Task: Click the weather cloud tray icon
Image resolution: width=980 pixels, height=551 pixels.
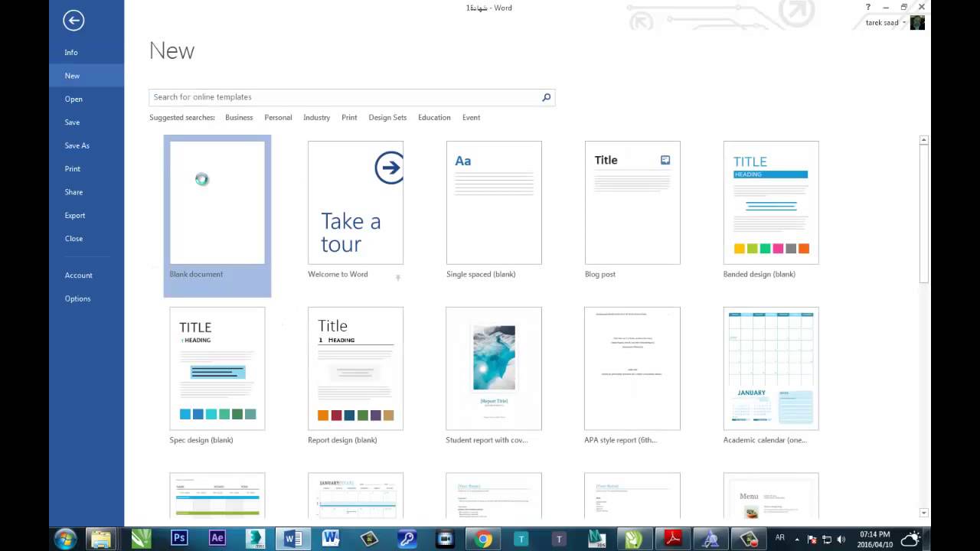Action: [910, 539]
